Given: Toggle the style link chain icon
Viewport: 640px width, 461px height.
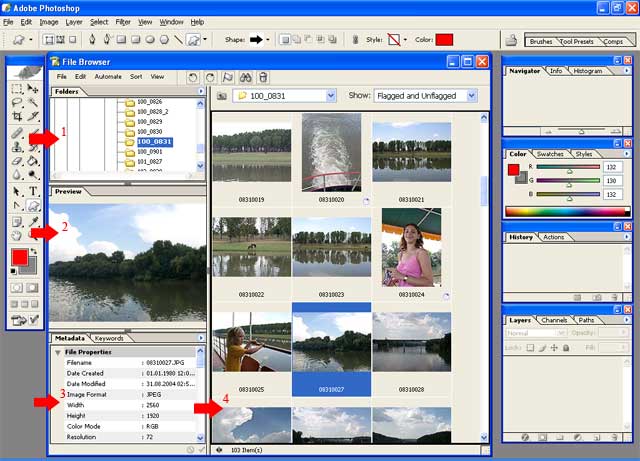Looking at the screenshot, I should tap(356, 40).
